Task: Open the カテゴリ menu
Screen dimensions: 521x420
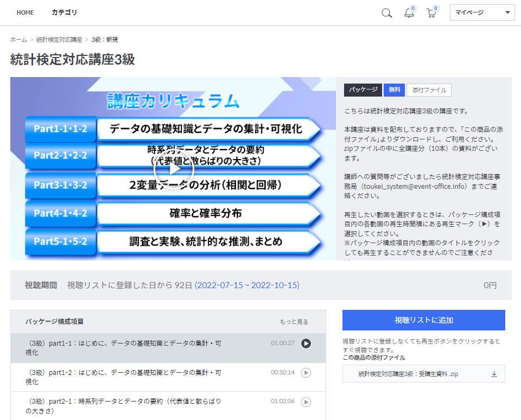Action: (64, 12)
